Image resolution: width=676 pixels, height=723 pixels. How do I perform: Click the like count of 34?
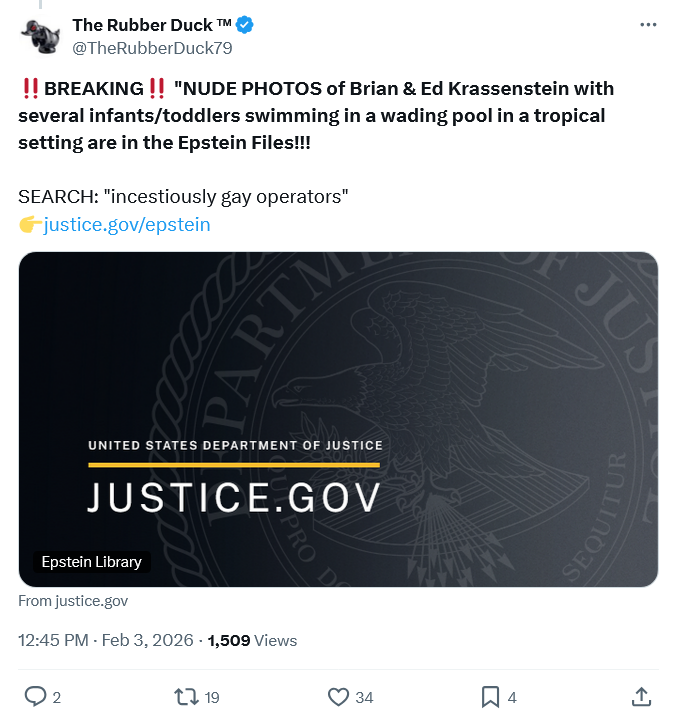(x=364, y=697)
